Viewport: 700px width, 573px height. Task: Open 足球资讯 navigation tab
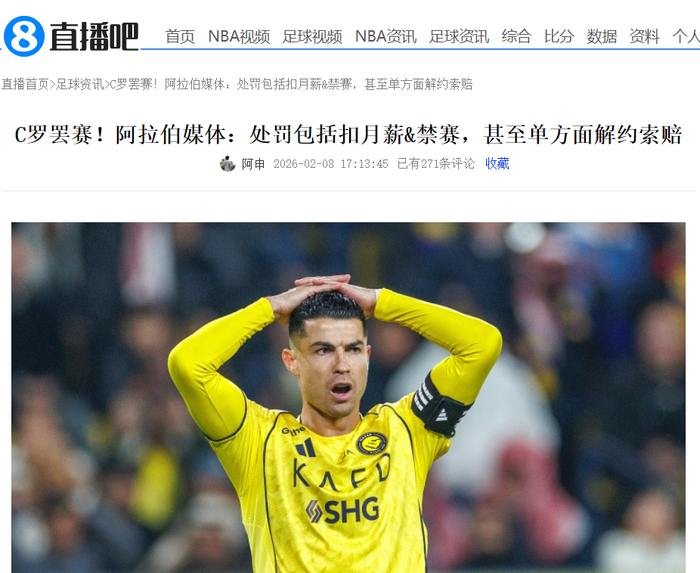(459, 36)
